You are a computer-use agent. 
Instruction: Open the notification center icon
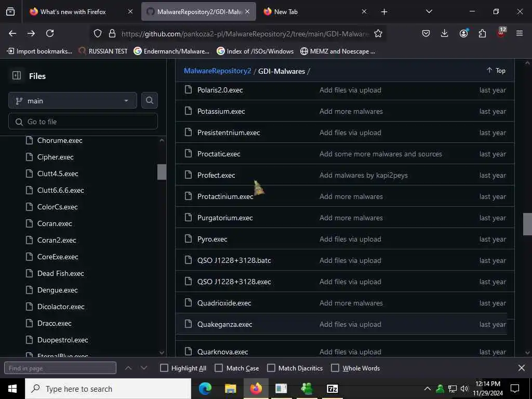[515, 389]
